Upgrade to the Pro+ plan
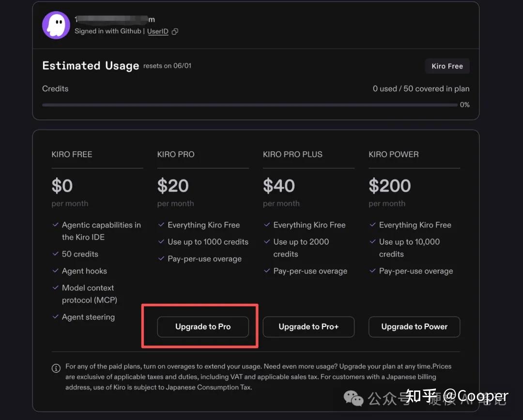 [x=308, y=327]
